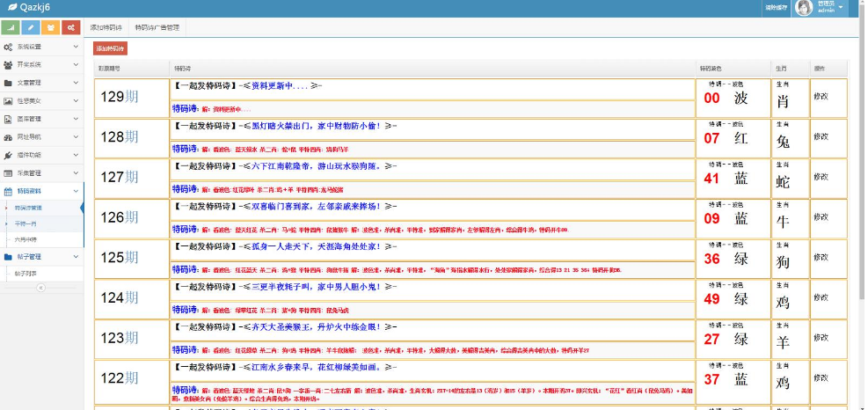The image size is (868, 410).
Task: Click the red gears shortcut button
Action: point(71,27)
